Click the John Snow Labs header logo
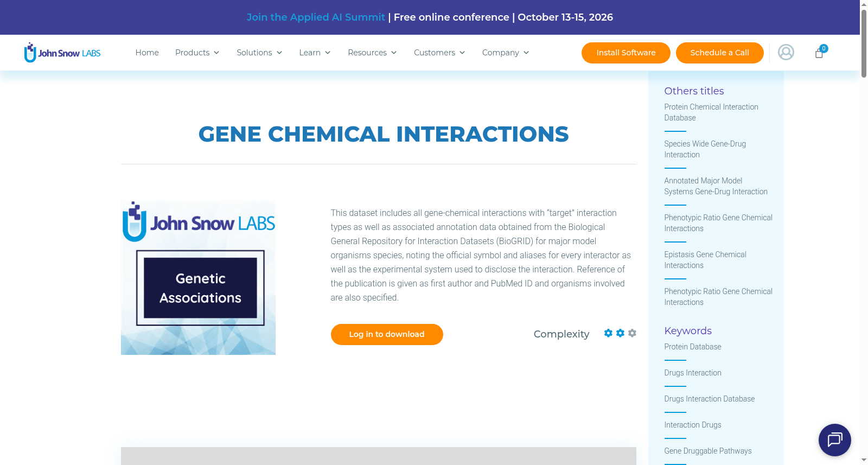The image size is (868, 465). click(x=62, y=53)
